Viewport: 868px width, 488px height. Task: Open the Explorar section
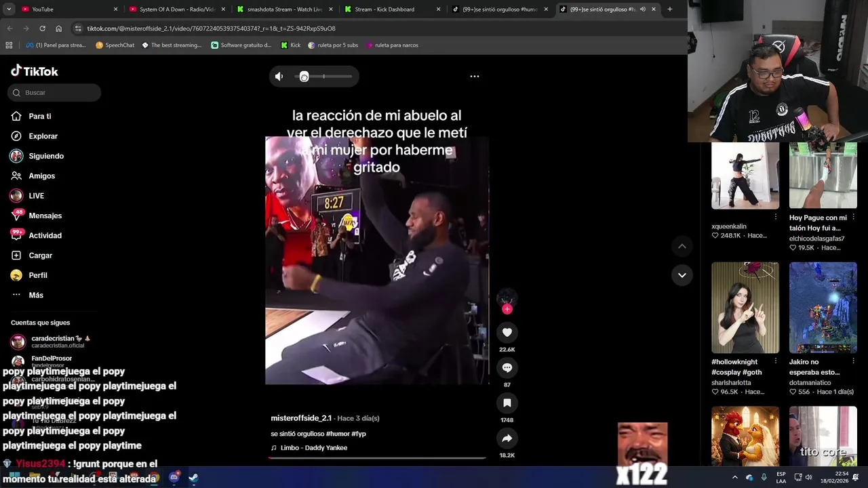(35, 136)
